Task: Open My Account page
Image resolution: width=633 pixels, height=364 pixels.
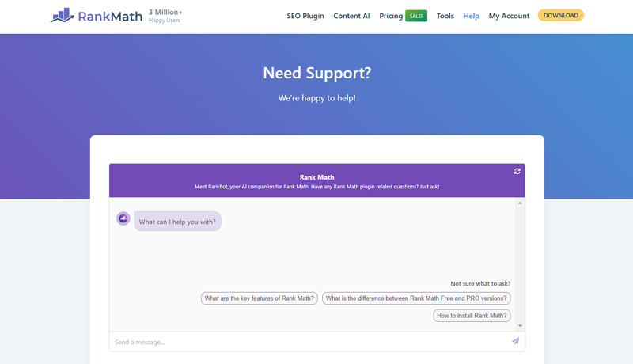Action: (x=509, y=16)
